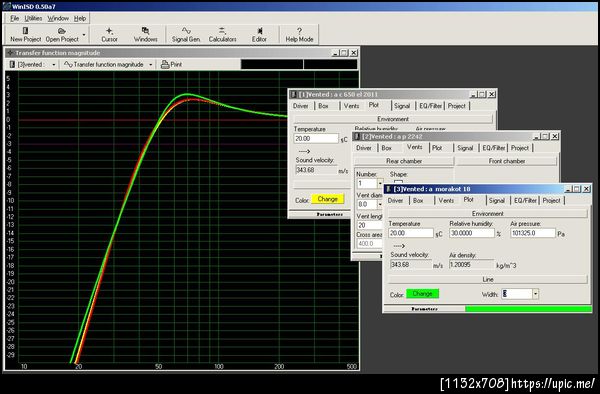The image size is (600, 394).
Task: Activate the Cursor tool
Action: [x=109, y=34]
